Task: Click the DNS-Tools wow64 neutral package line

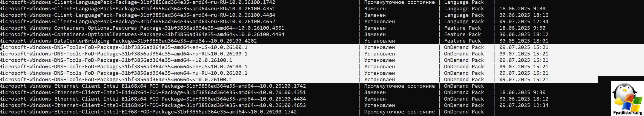Action: click(x=299, y=80)
